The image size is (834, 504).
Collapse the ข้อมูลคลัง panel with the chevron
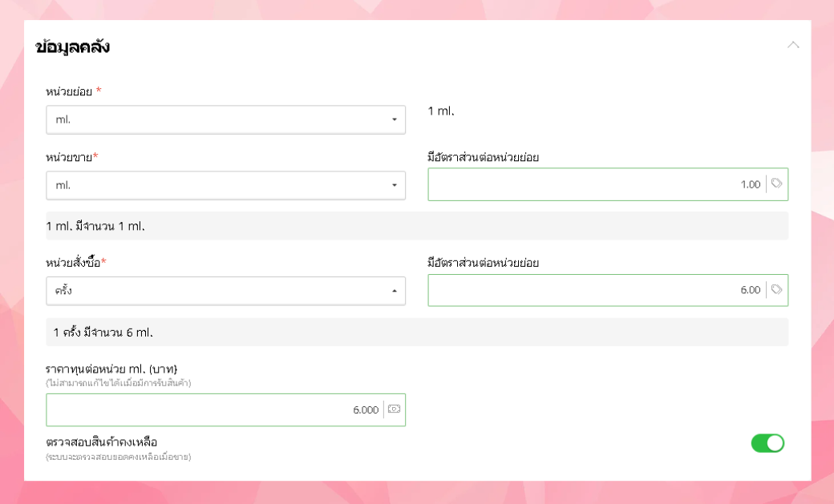click(x=793, y=45)
